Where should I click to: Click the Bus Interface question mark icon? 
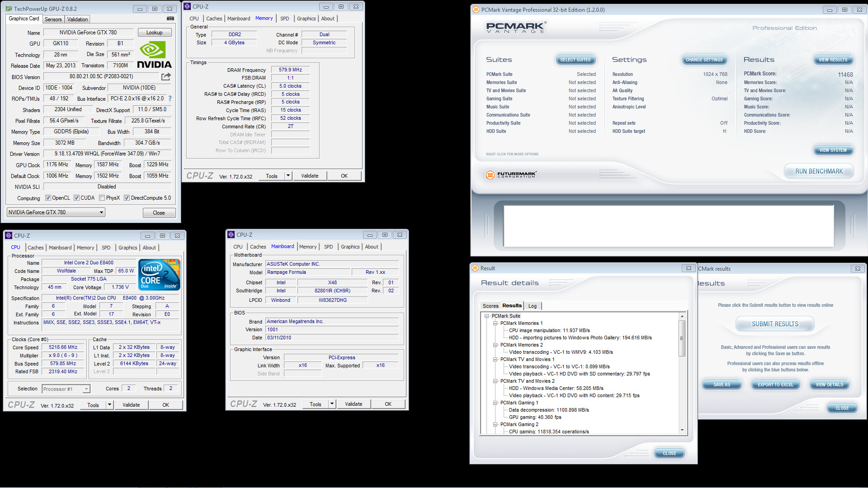[170, 99]
